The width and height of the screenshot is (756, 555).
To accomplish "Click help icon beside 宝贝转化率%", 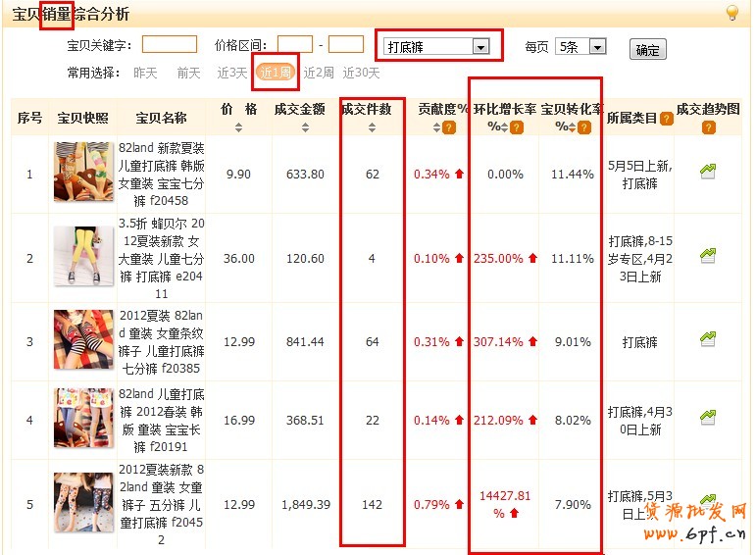I will click(x=584, y=127).
